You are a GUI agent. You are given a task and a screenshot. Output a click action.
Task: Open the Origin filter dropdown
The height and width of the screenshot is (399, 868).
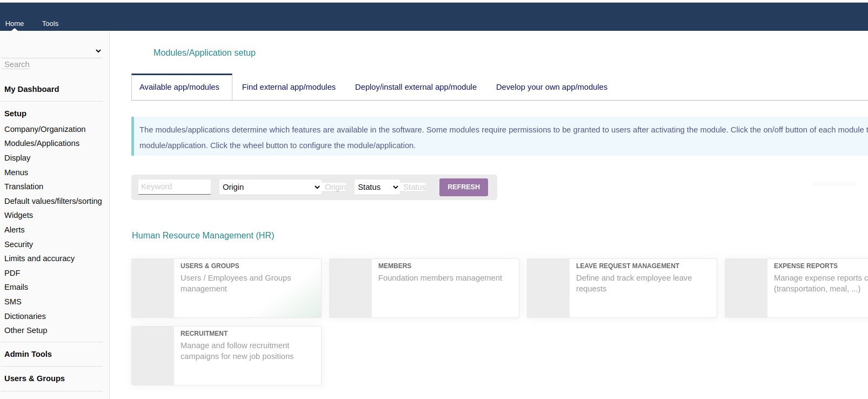270,187
